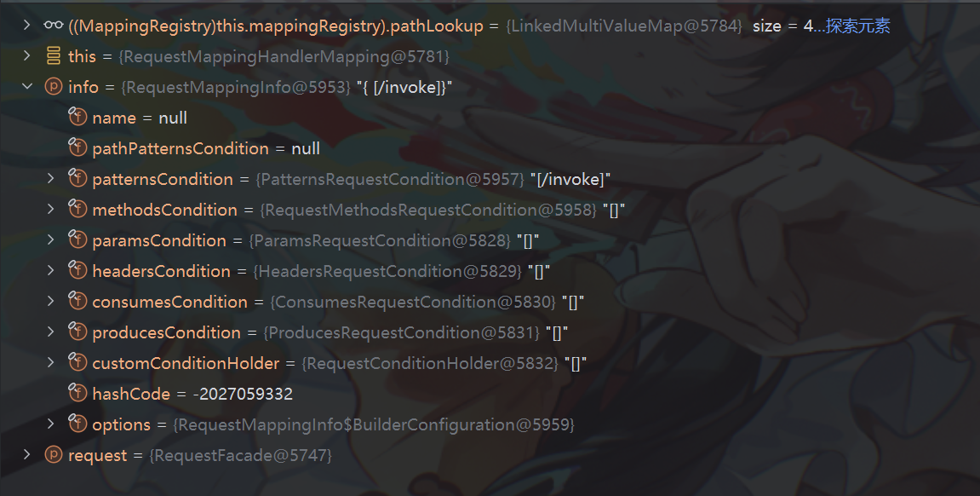This screenshot has width=980, height=496.
Task: Expand the request variable node
Action: point(27,455)
